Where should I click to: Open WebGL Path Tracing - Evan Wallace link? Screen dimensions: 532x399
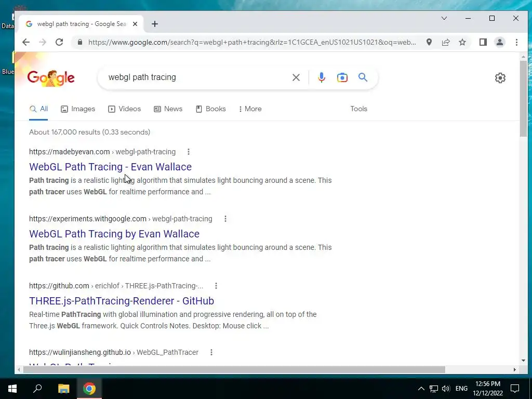coord(110,167)
